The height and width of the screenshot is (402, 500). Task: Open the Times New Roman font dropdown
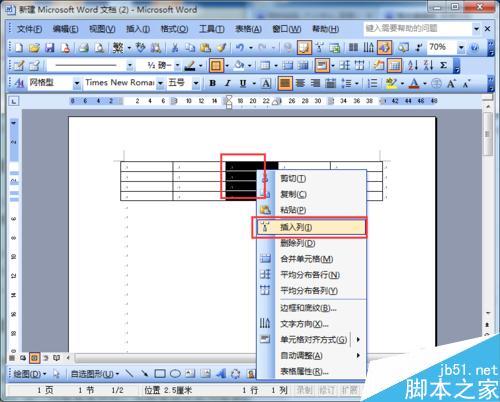(161, 83)
